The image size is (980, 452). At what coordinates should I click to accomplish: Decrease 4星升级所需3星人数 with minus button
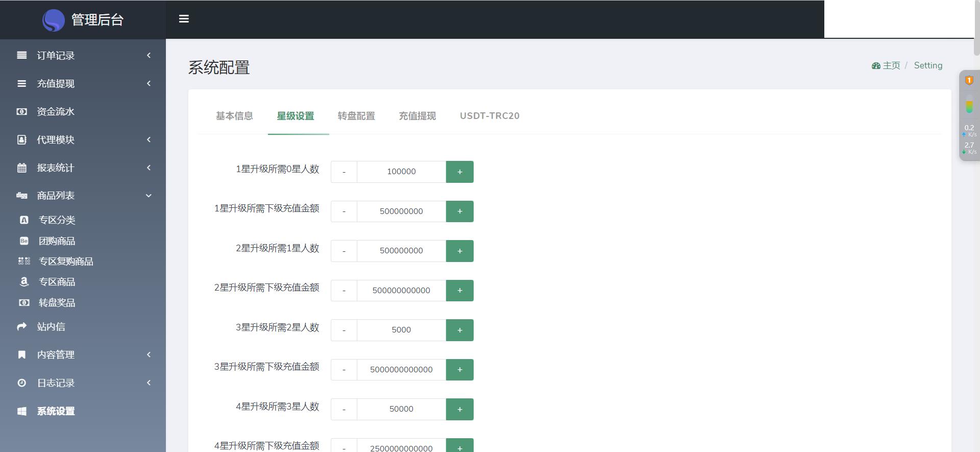[x=344, y=409]
